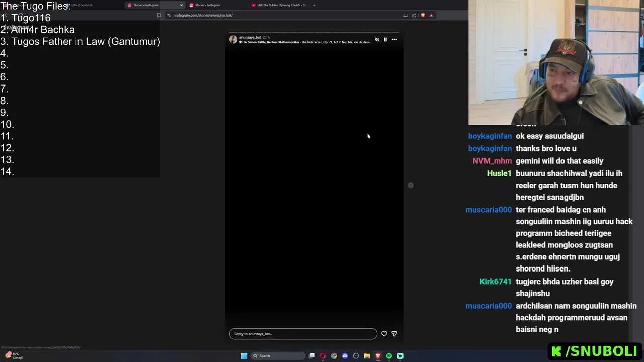
Task: Open Task View on the taskbar
Action: coord(312,356)
